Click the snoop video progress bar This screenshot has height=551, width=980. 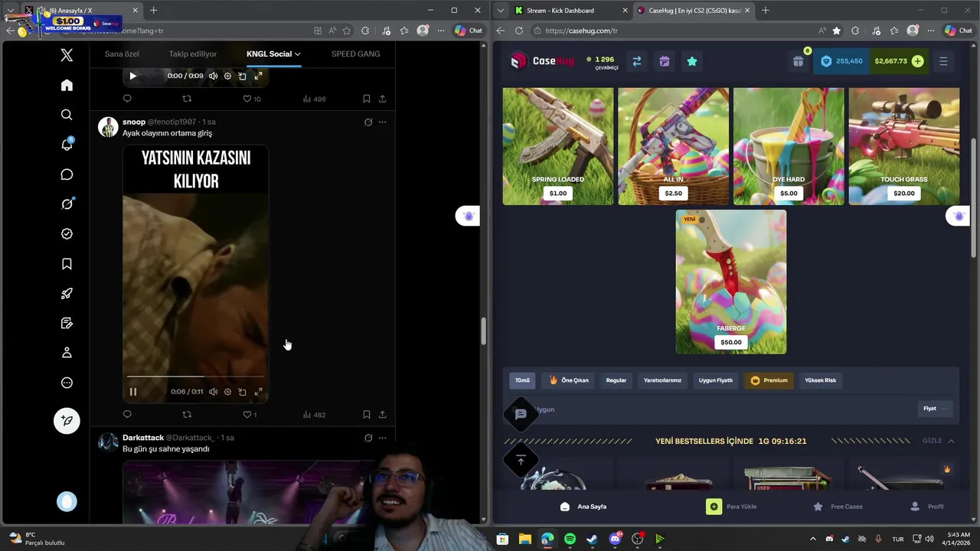point(195,377)
